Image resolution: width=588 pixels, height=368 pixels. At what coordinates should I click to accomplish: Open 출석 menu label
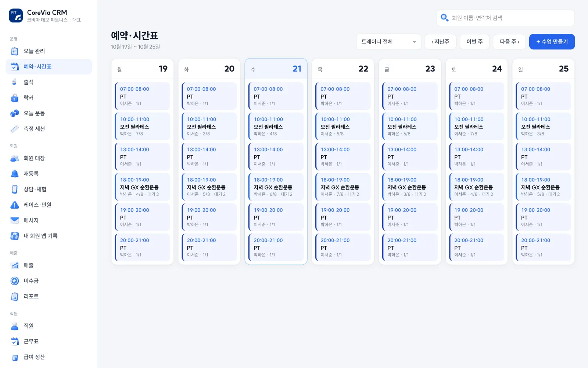[x=29, y=82]
